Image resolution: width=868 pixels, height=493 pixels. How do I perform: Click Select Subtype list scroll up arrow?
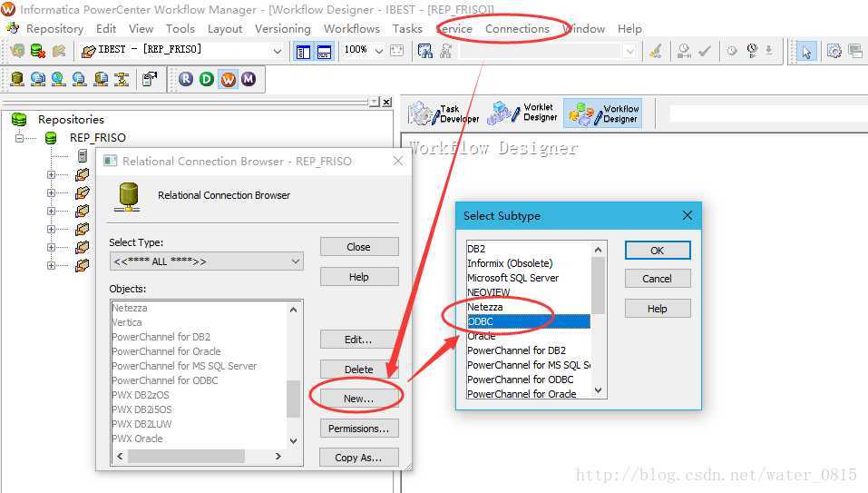point(599,250)
